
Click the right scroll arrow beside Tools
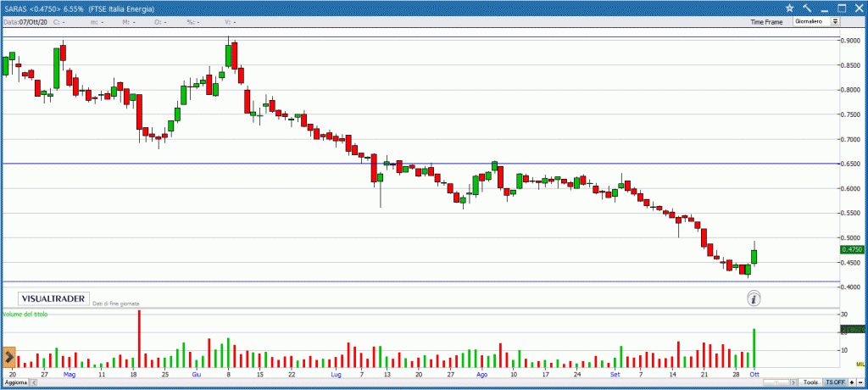[x=795, y=382]
